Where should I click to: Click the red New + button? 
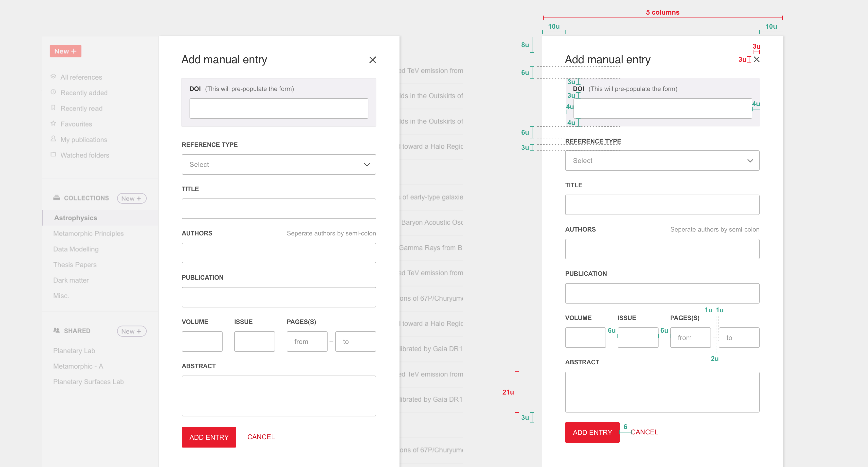65,51
